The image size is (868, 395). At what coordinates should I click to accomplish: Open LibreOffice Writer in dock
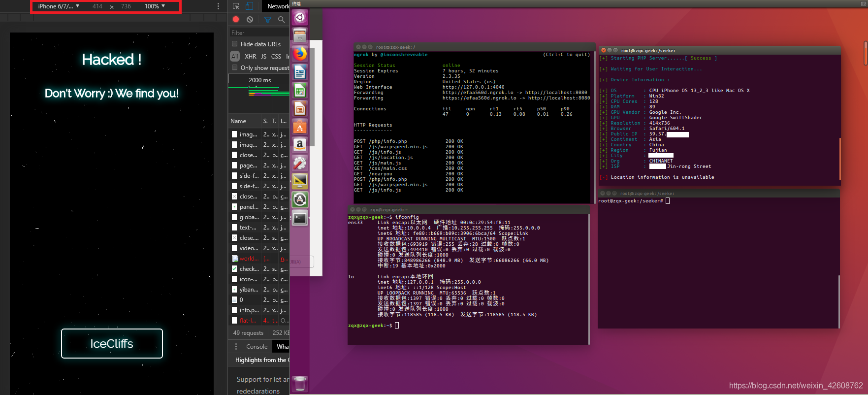point(300,72)
